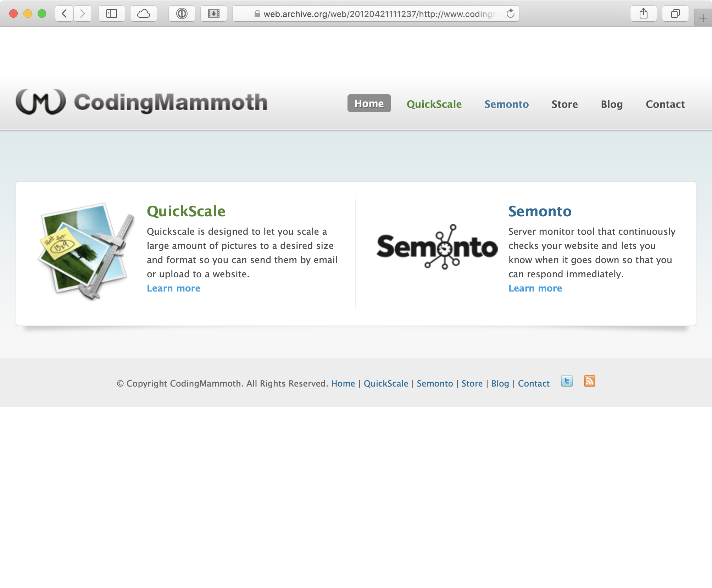
Task: Click the CodingMammoth logo
Action: pyautogui.click(x=142, y=102)
